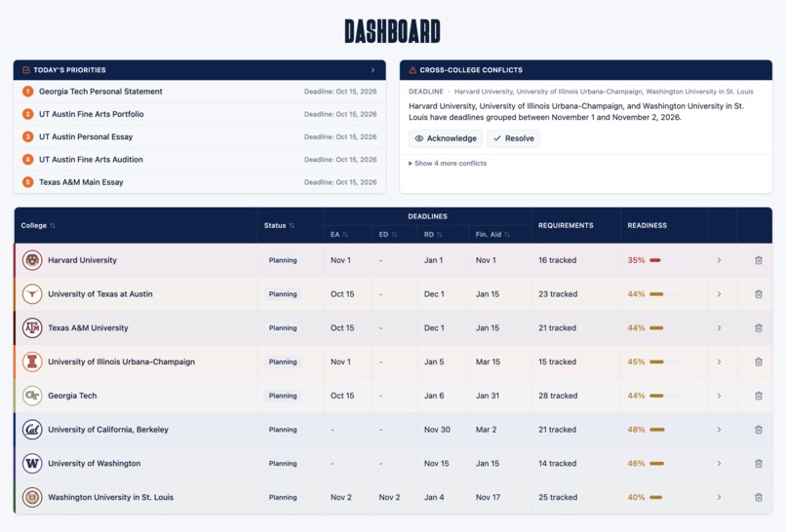Delete Washington University in St. Louis row
This screenshot has height=532, width=786.
759,497
